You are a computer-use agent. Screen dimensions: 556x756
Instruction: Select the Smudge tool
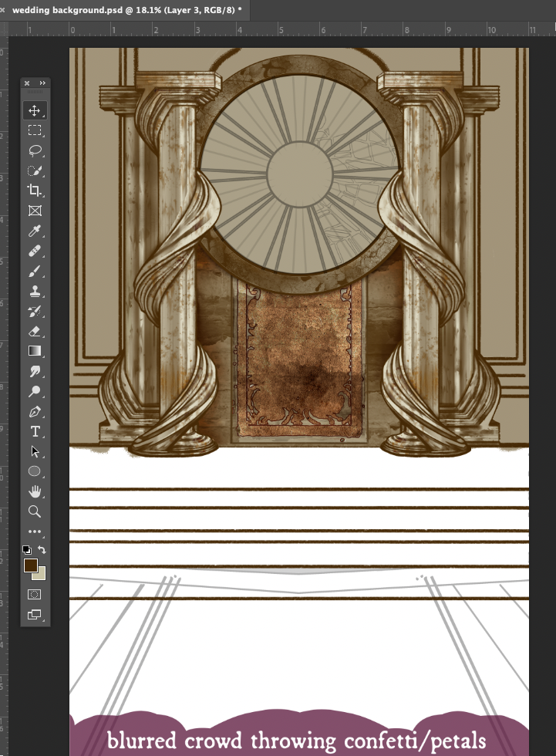coord(35,371)
